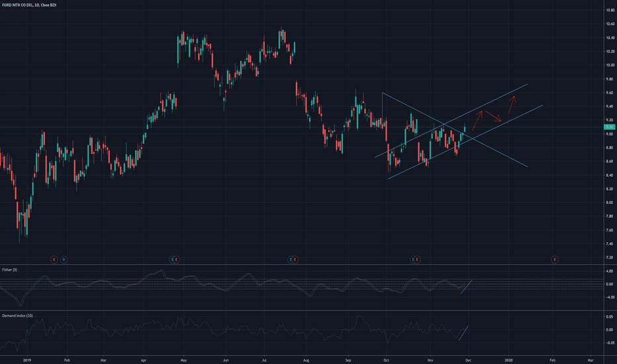Click the May label on time axis
617x364 pixels.
184,360
